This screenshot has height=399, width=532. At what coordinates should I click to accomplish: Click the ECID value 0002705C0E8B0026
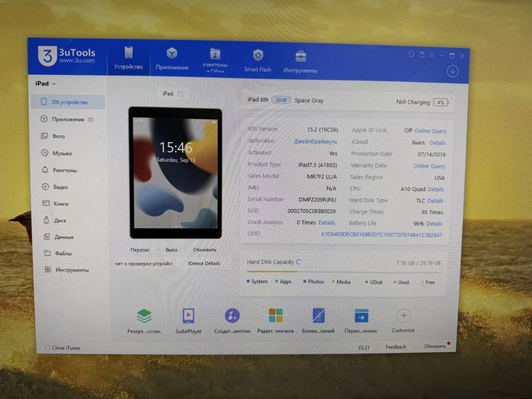(311, 211)
